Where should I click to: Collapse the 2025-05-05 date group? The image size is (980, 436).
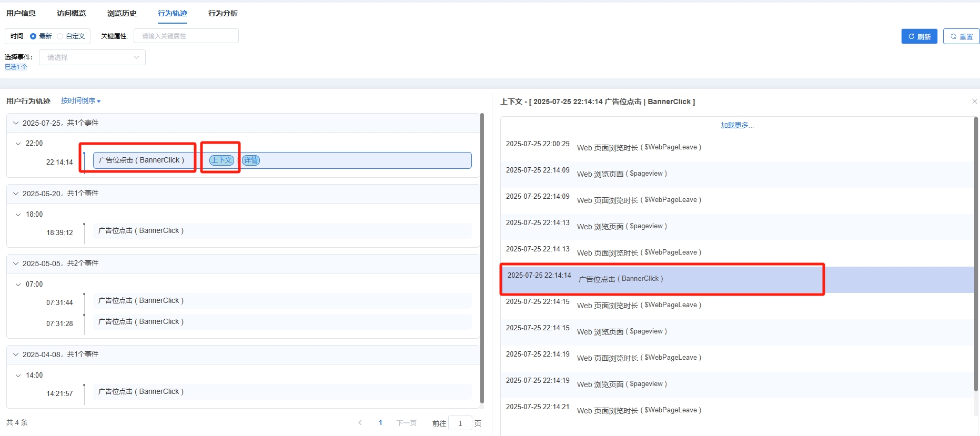click(16, 263)
